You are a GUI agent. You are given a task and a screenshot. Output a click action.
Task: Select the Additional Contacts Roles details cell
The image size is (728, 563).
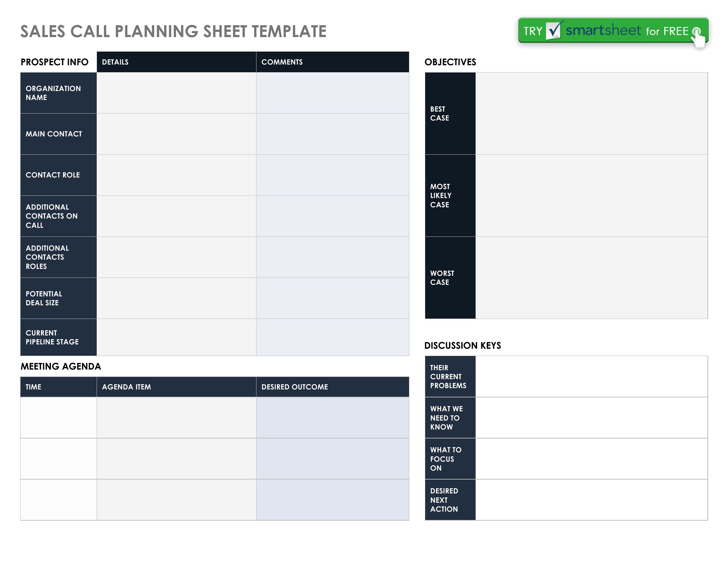tap(176, 257)
